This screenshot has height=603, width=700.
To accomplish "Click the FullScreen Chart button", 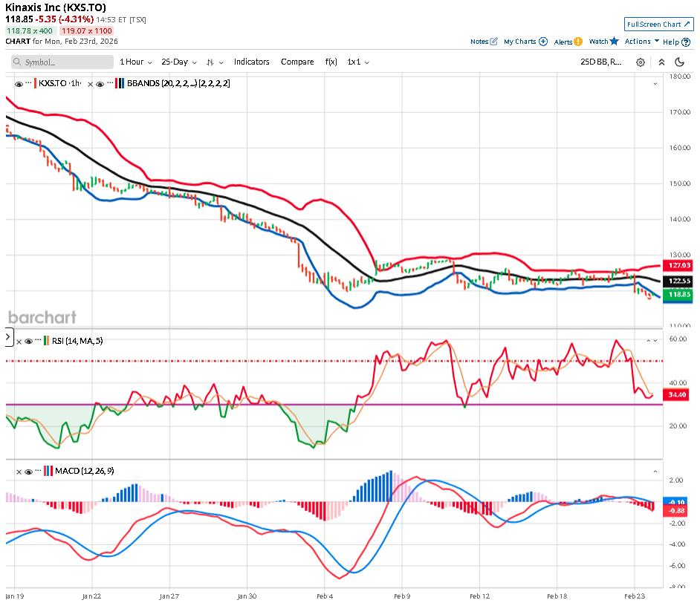I will click(x=658, y=25).
